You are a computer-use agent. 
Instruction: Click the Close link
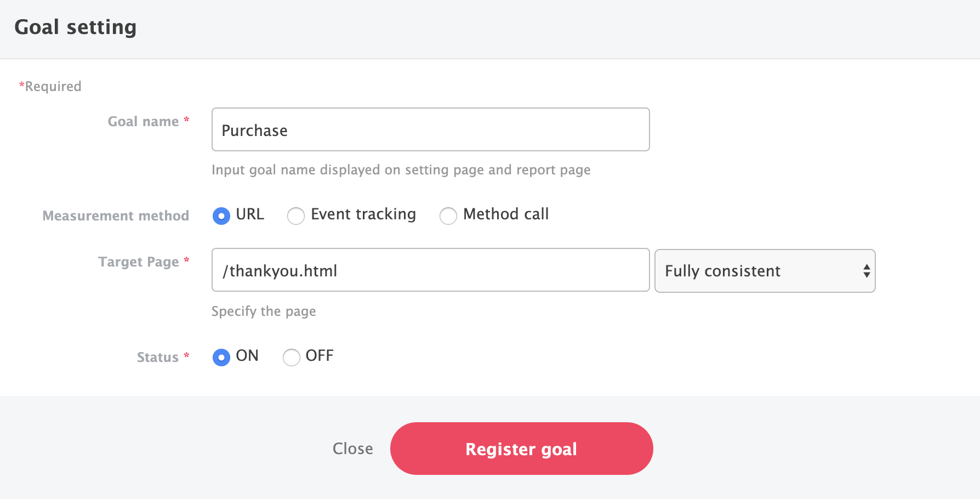[352, 449]
